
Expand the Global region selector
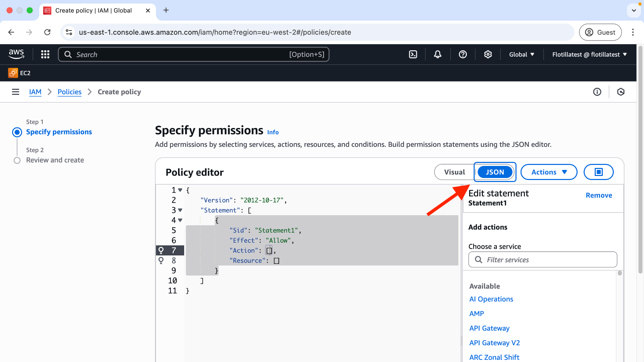[522, 54]
